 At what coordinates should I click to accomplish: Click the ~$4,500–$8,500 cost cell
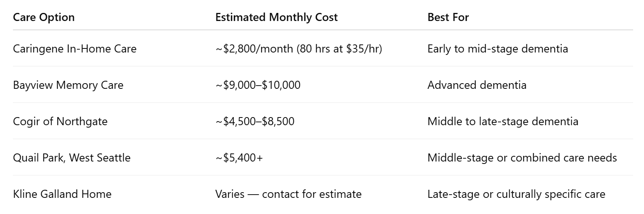(x=255, y=122)
